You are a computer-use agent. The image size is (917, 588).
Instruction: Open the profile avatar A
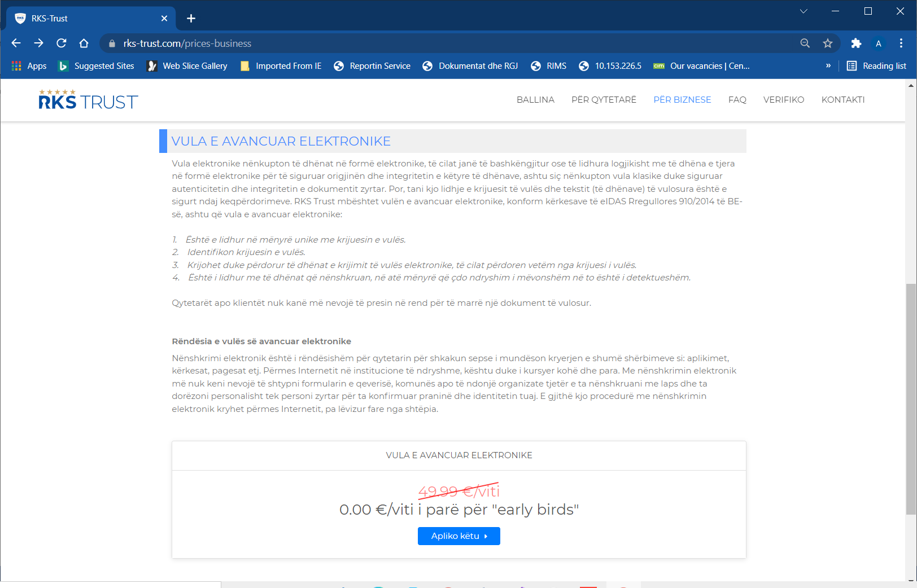coord(879,43)
